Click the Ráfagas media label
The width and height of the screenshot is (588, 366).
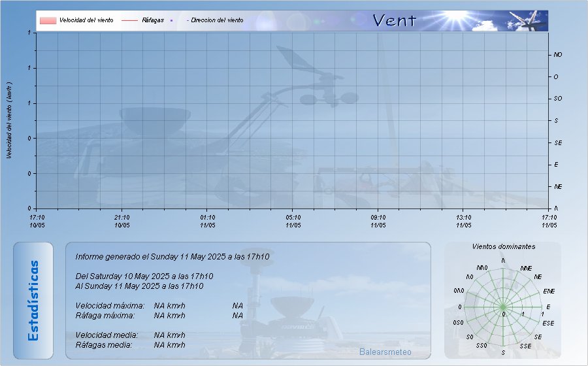click(104, 344)
